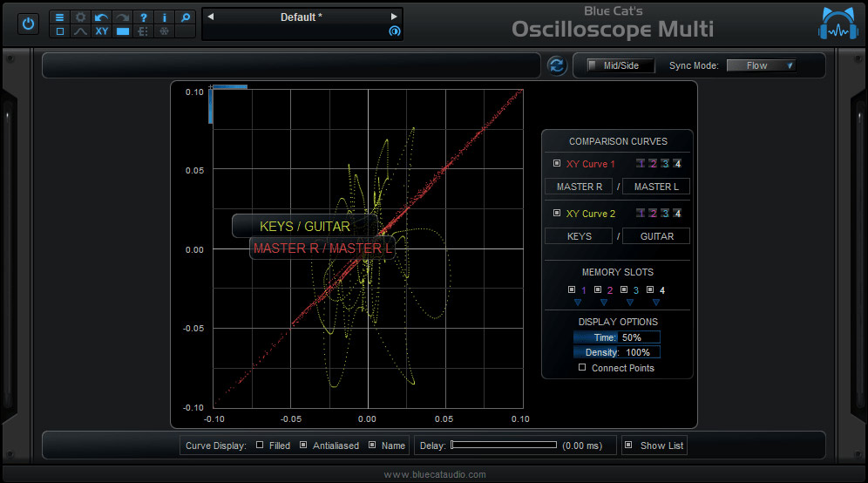Image resolution: width=868 pixels, height=483 pixels.
Task: Click the magnifier zoom icon
Action: coord(186,17)
